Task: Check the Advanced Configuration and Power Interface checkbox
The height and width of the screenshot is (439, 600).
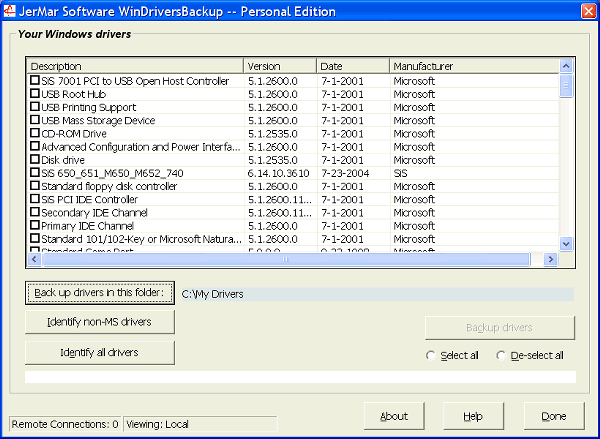Action: (35, 146)
